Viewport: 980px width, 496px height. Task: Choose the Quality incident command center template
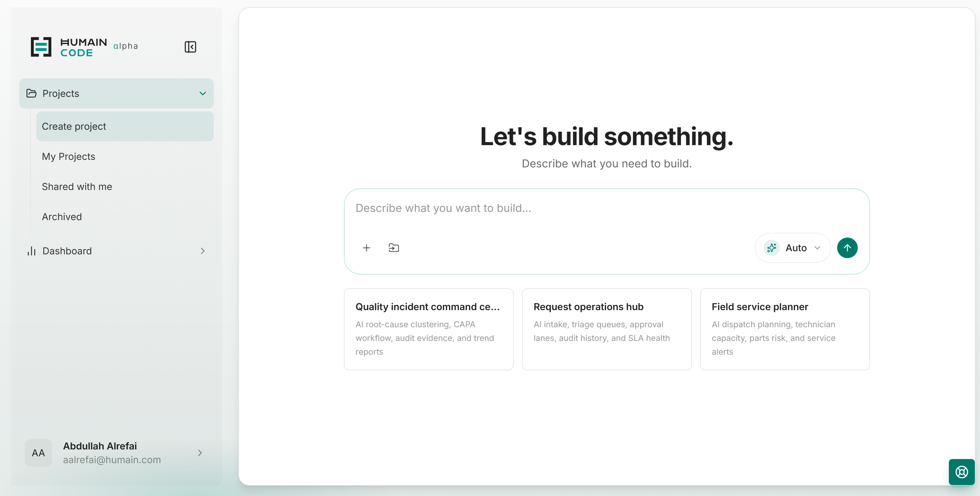coord(429,329)
